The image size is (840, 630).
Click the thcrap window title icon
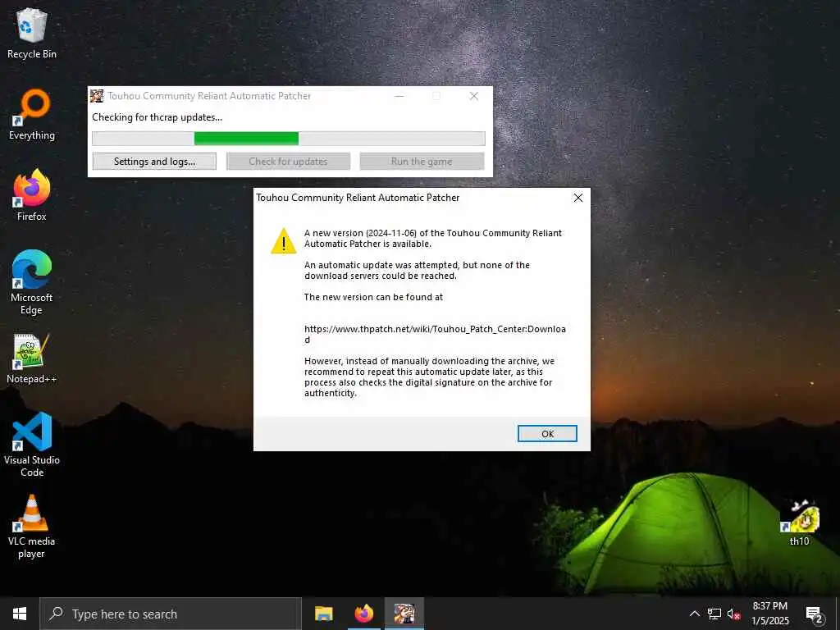97,96
